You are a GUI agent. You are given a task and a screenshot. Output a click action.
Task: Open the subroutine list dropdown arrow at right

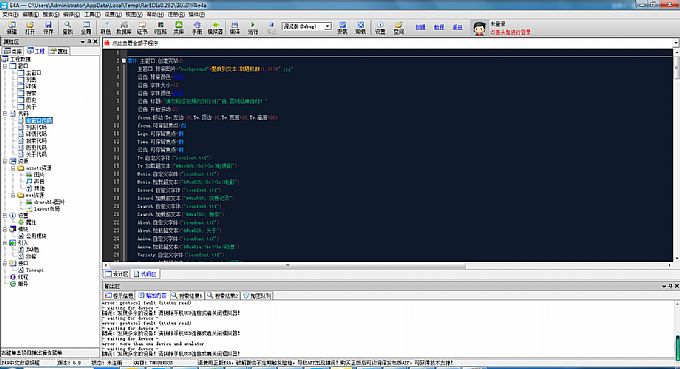677,43
